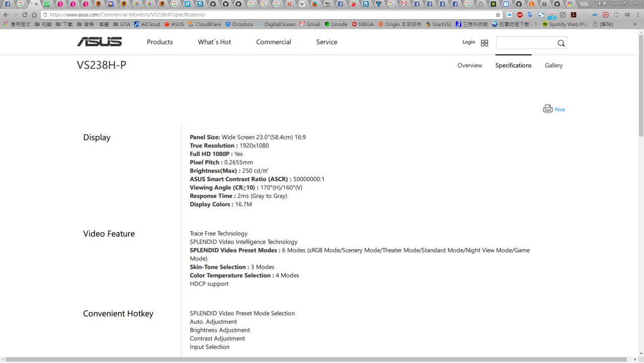Open the Service menu
Screen dimensions: 644x363
pos(327,42)
